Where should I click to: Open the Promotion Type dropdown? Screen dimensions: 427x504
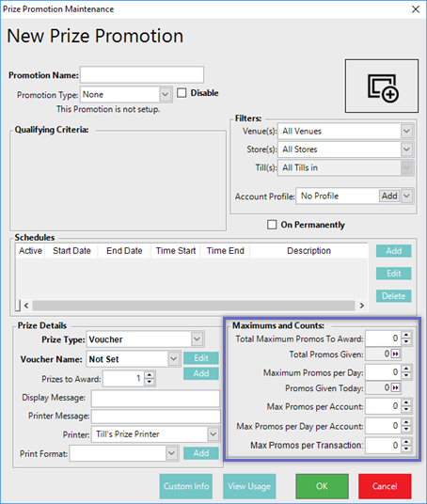[x=166, y=94]
